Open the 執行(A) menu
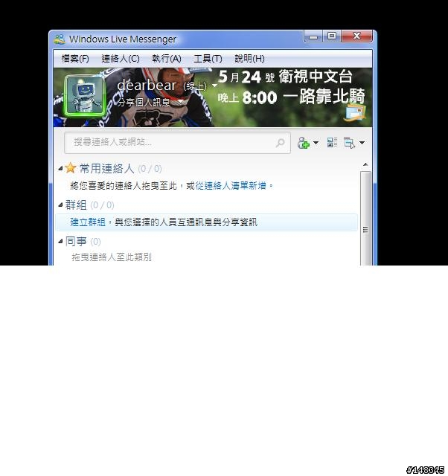The width and height of the screenshot is (448, 476). 167,59
